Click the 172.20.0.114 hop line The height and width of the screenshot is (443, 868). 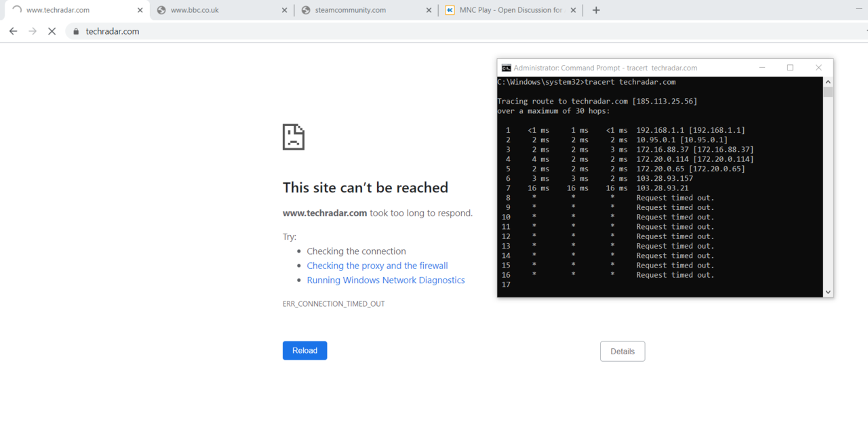(629, 159)
